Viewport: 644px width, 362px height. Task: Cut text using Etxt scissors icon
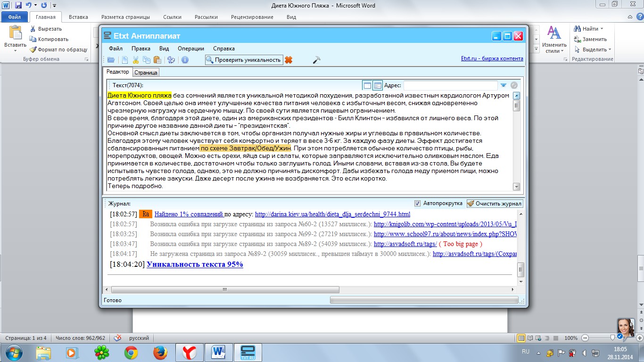[136, 60]
